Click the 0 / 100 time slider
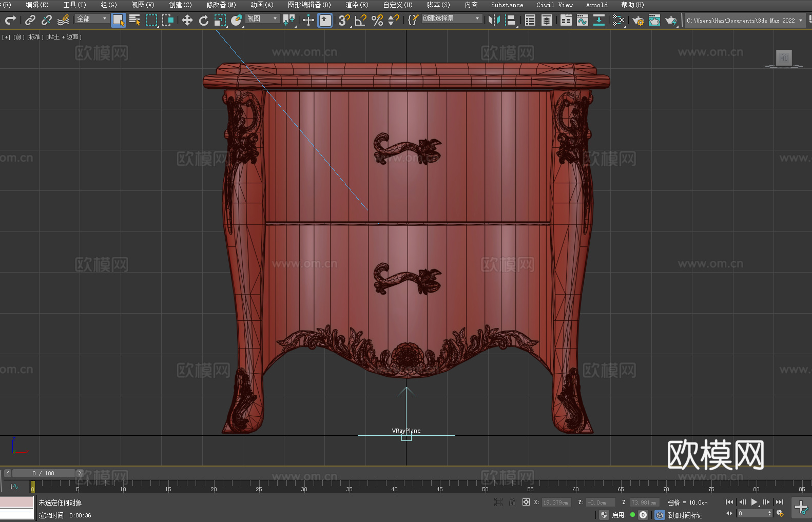The height and width of the screenshot is (522, 812). [44, 473]
